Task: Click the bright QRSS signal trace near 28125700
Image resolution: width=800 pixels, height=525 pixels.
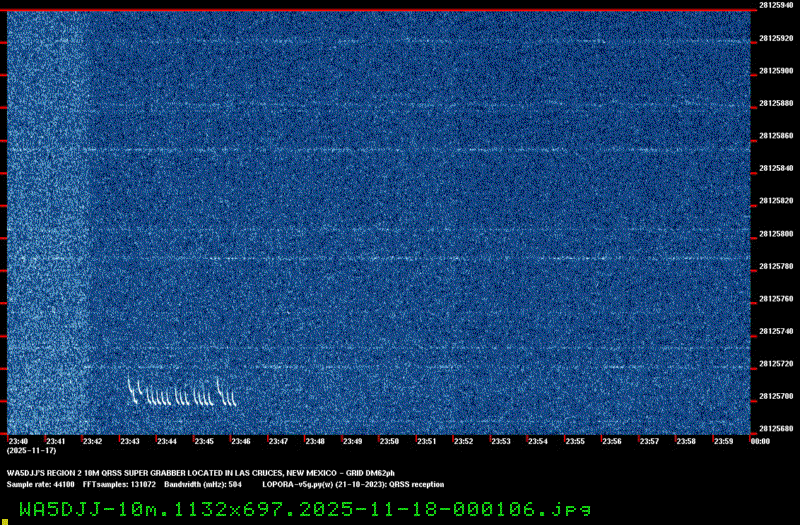Action: 182,392
